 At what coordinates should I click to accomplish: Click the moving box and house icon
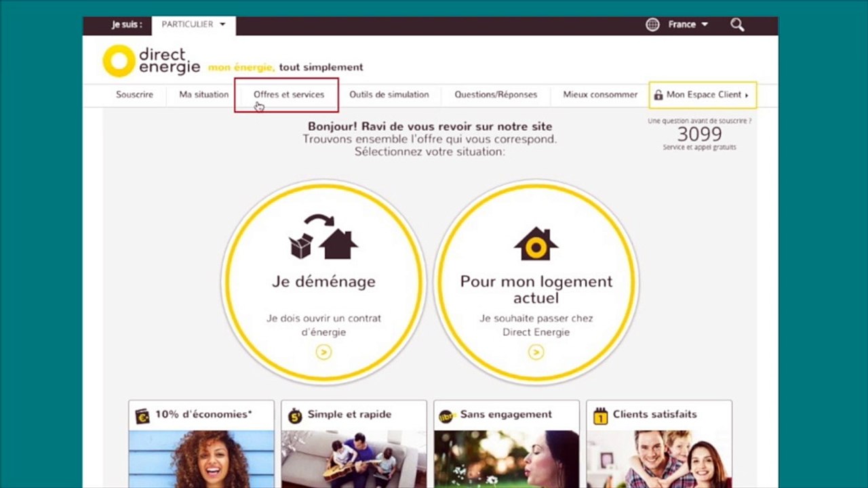coord(323,237)
